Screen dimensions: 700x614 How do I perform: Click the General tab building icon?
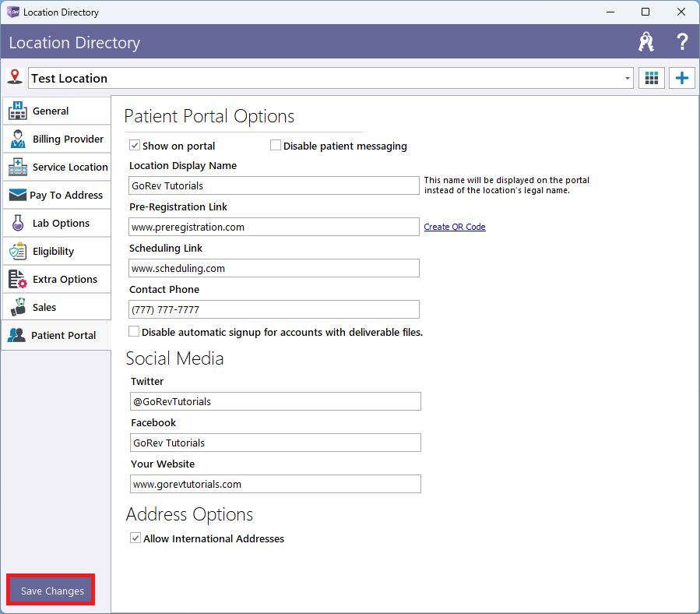17,111
